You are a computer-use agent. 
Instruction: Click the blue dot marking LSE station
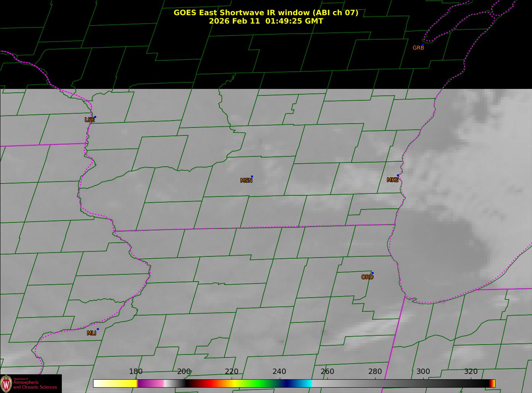click(x=95, y=117)
